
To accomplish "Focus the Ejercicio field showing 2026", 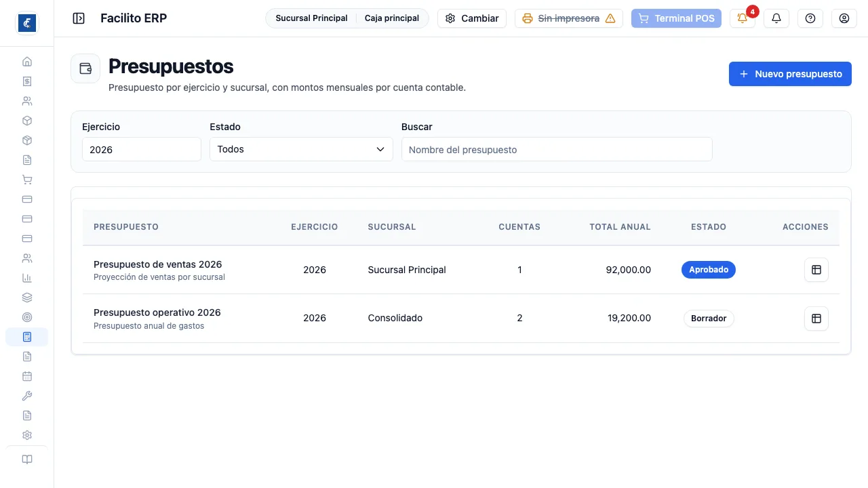I will [142, 149].
